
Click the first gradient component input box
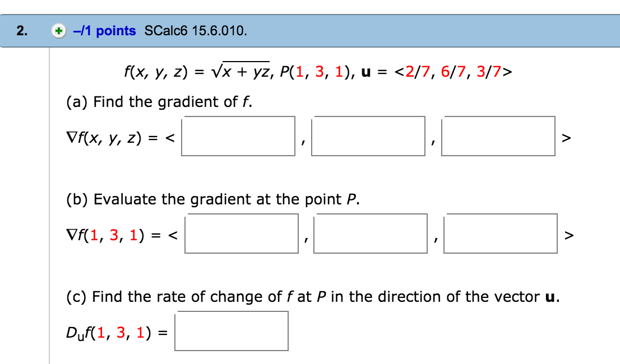click(238, 136)
